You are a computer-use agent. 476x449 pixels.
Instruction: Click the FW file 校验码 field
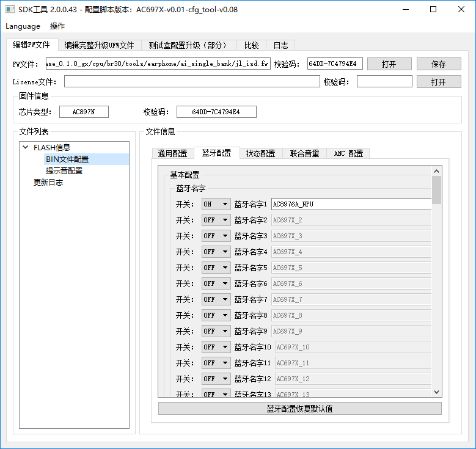[x=335, y=64]
